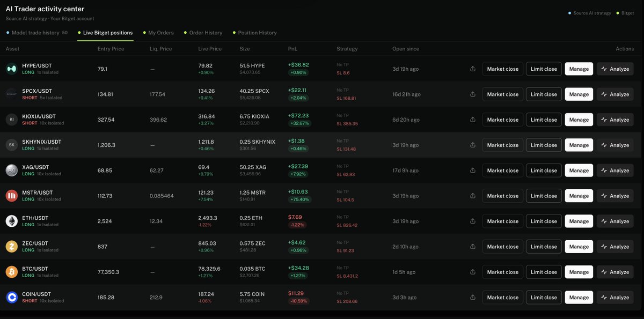This screenshot has height=319, width=644.
Task: Click the 78,329.6 live price value
Action: [x=209, y=269]
